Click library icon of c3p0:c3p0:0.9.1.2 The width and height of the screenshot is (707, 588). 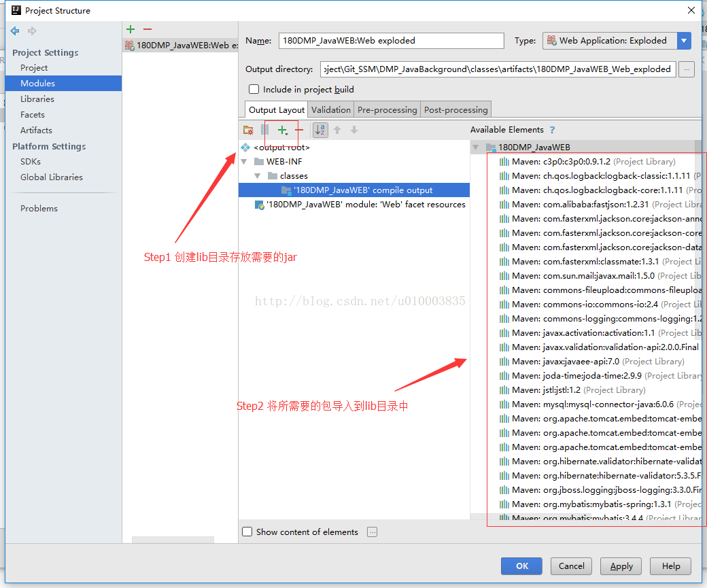[504, 162]
